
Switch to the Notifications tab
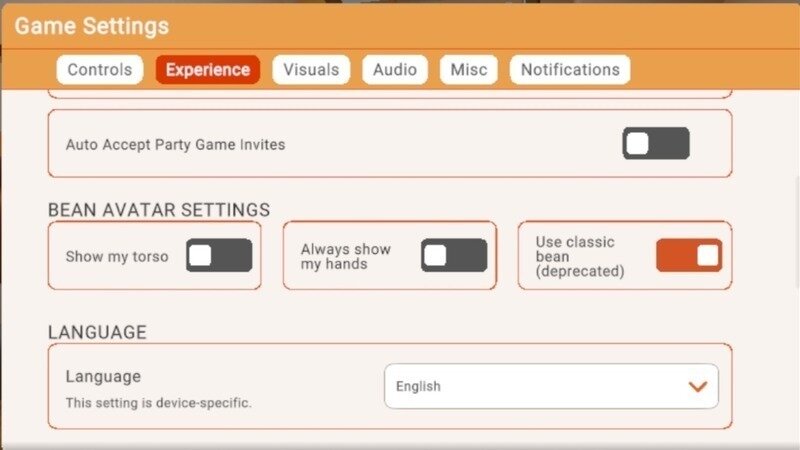point(570,70)
